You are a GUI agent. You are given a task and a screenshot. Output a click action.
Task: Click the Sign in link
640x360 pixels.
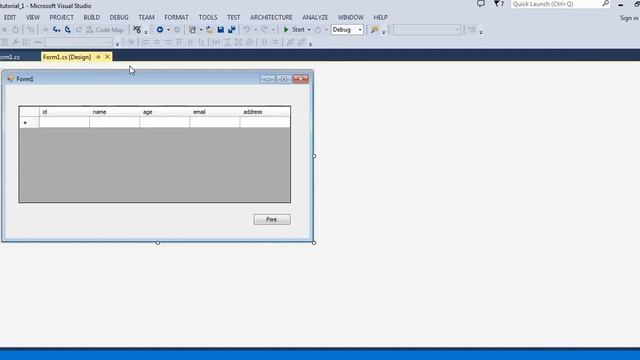click(x=629, y=18)
